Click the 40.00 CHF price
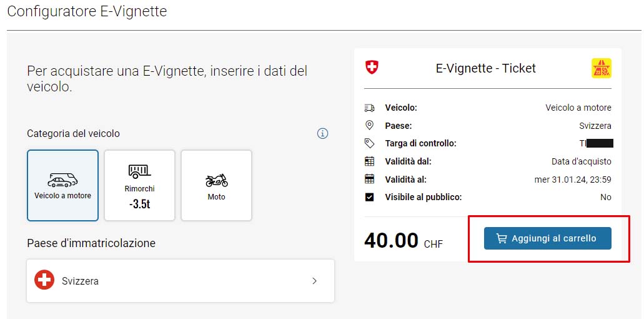The height and width of the screenshot is (319, 644). tap(403, 240)
